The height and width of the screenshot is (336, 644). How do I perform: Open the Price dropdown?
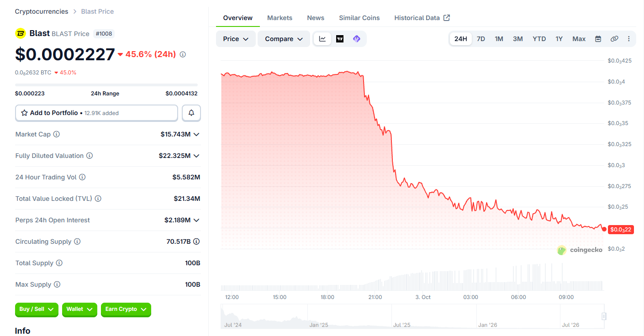[x=236, y=39]
